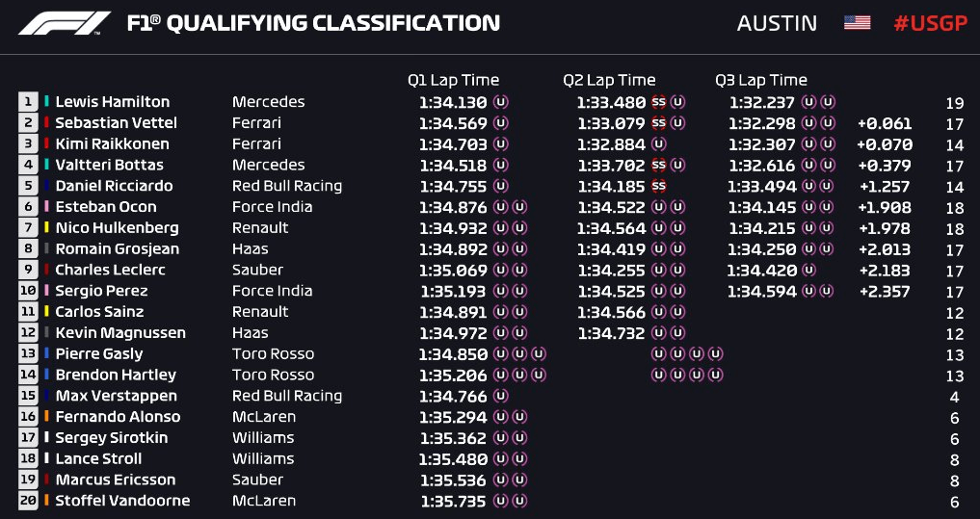Viewport: 980px width, 519px height.
Task: Click Toro Rosso team name beside Pierre Gasly
Action: pos(273,353)
